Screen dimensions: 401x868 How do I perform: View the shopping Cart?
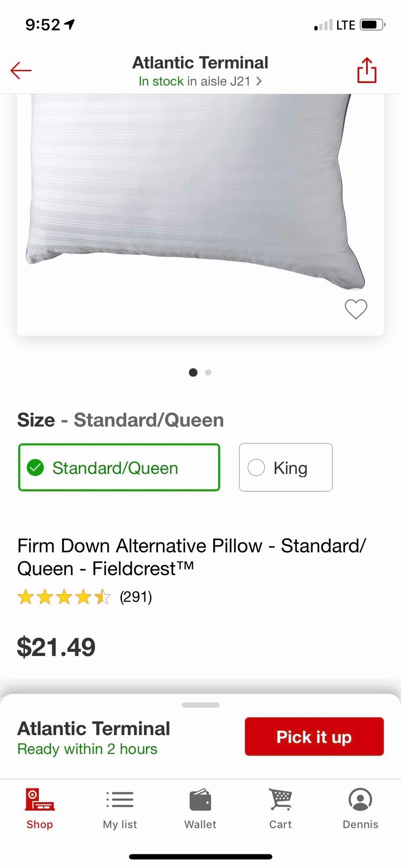pos(280,808)
